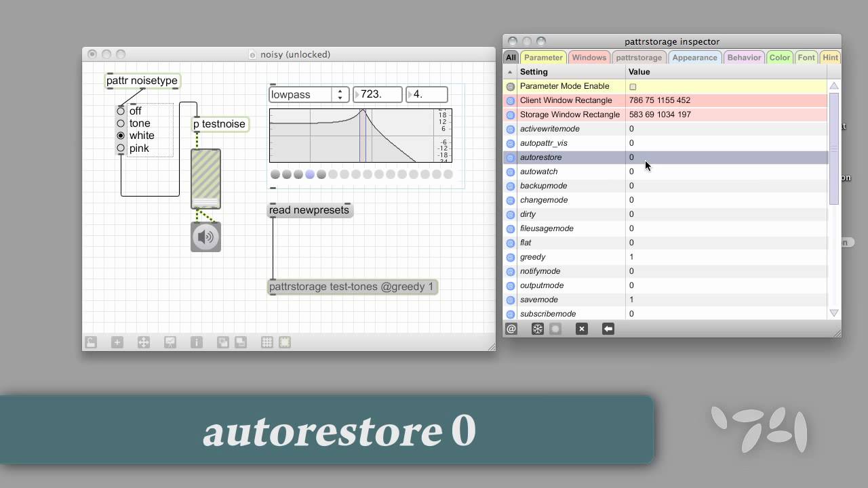This screenshot has width=868, height=488.
Task: Click the 'pattr noisetype' object
Action: [x=143, y=81]
